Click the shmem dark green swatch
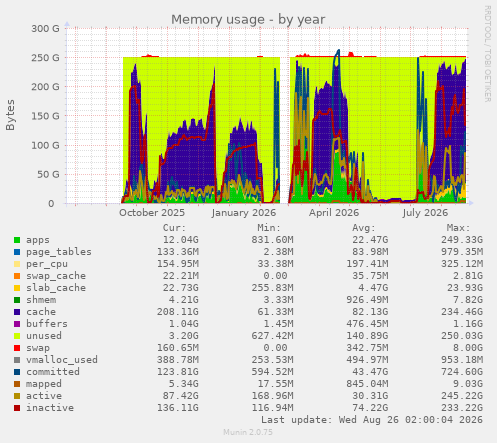 click(17, 300)
